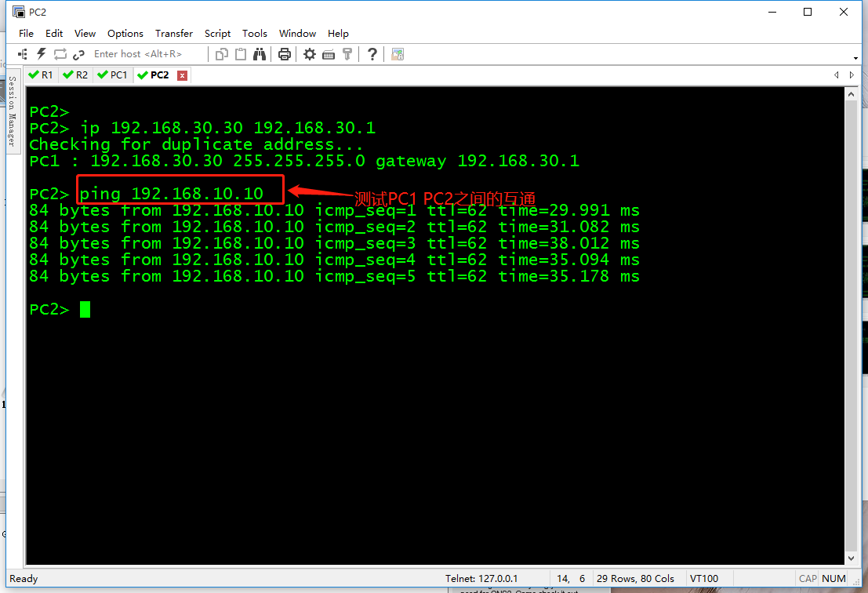Click the CAP indicator in status bar

[808, 579]
